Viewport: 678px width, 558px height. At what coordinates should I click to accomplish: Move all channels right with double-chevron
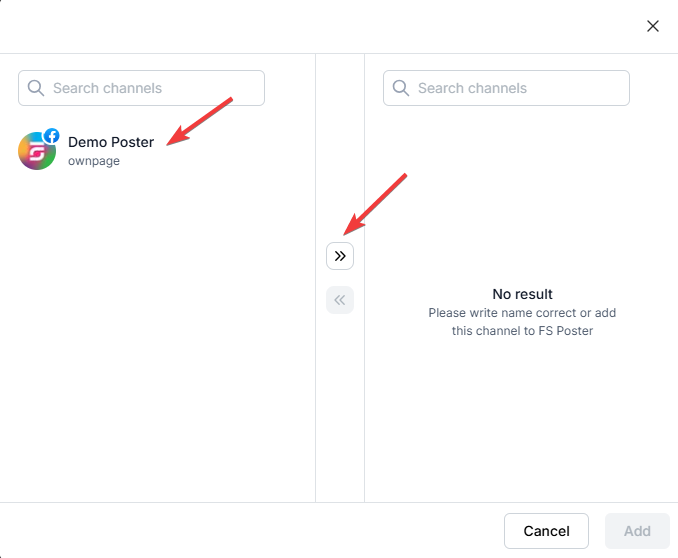coord(340,256)
